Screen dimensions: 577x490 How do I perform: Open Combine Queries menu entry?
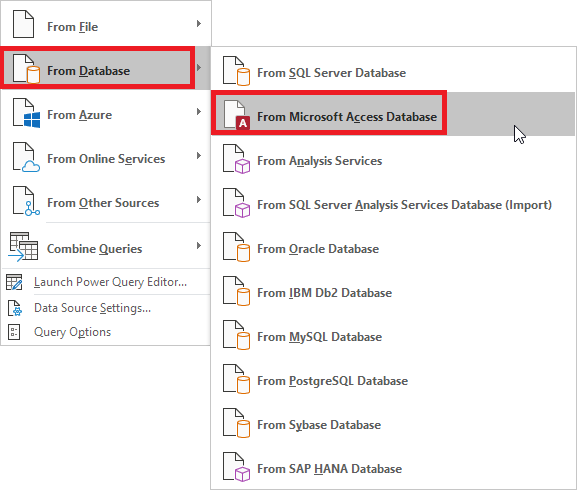point(106,246)
